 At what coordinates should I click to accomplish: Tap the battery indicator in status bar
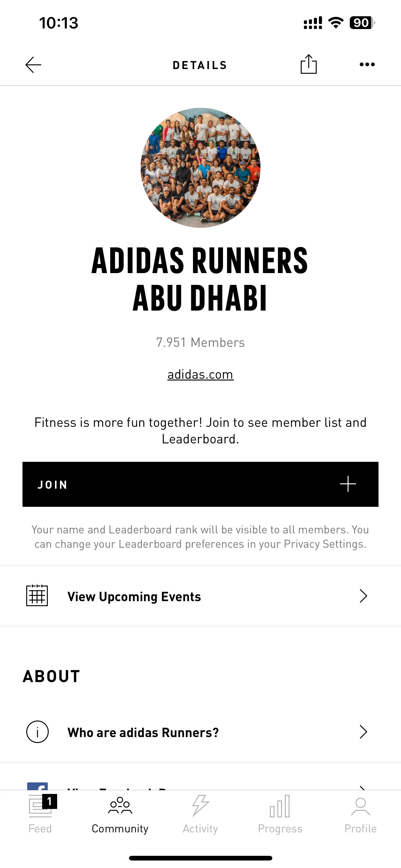pyautogui.click(x=362, y=22)
